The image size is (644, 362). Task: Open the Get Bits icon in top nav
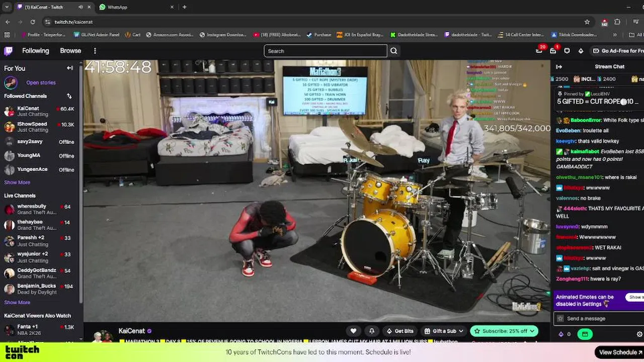pos(581,51)
